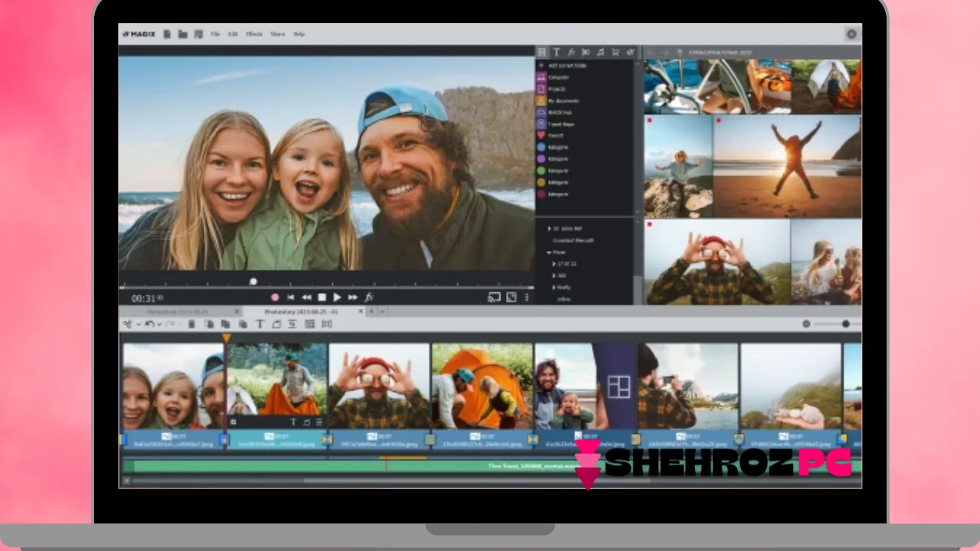This screenshot has height=551, width=980.
Task: Start recording with the red record button
Action: (x=275, y=297)
